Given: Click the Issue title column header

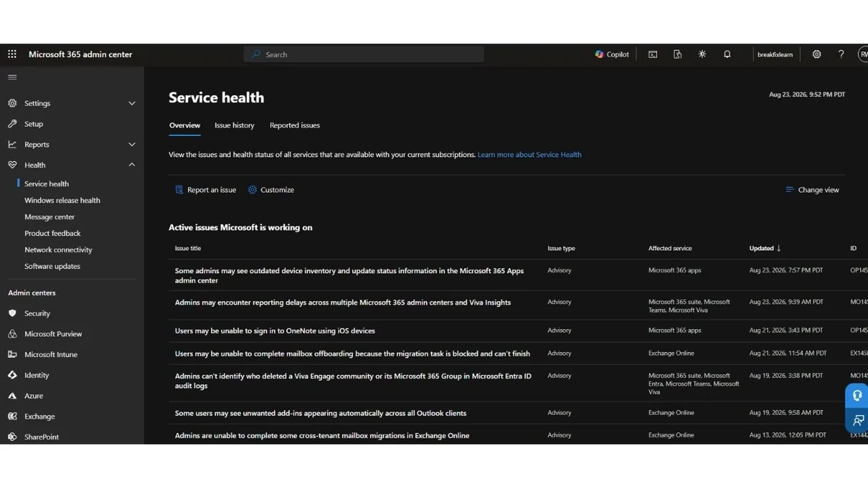Looking at the screenshot, I should 188,248.
